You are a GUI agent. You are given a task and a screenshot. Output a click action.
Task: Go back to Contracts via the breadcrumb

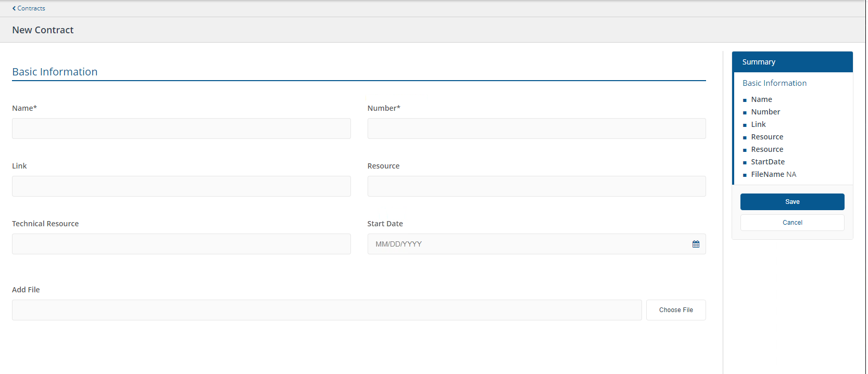[x=29, y=8]
